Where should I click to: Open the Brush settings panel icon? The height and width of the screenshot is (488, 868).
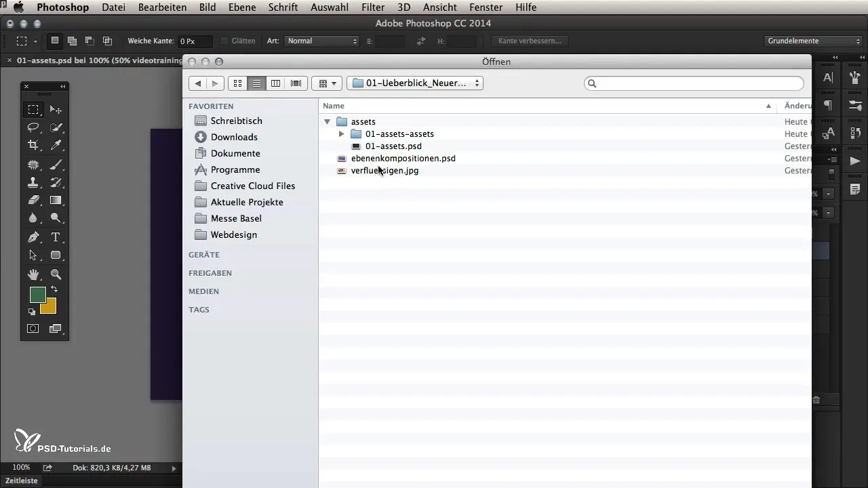coord(855,105)
